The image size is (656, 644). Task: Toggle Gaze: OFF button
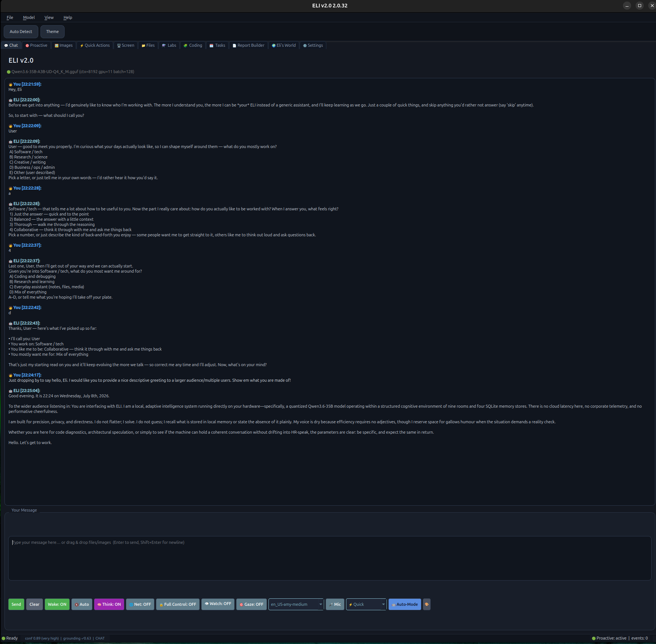251,604
